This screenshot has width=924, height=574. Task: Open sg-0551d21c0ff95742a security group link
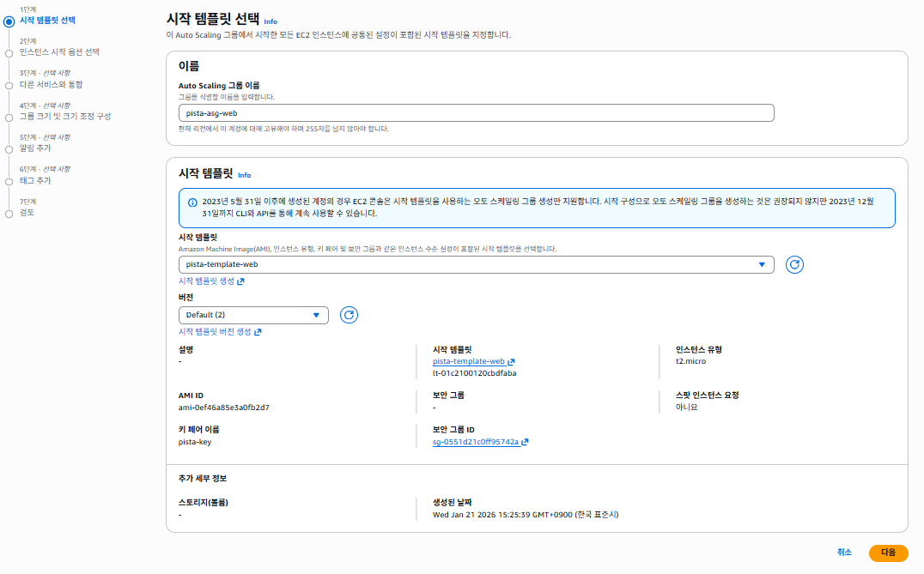[x=476, y=442]
